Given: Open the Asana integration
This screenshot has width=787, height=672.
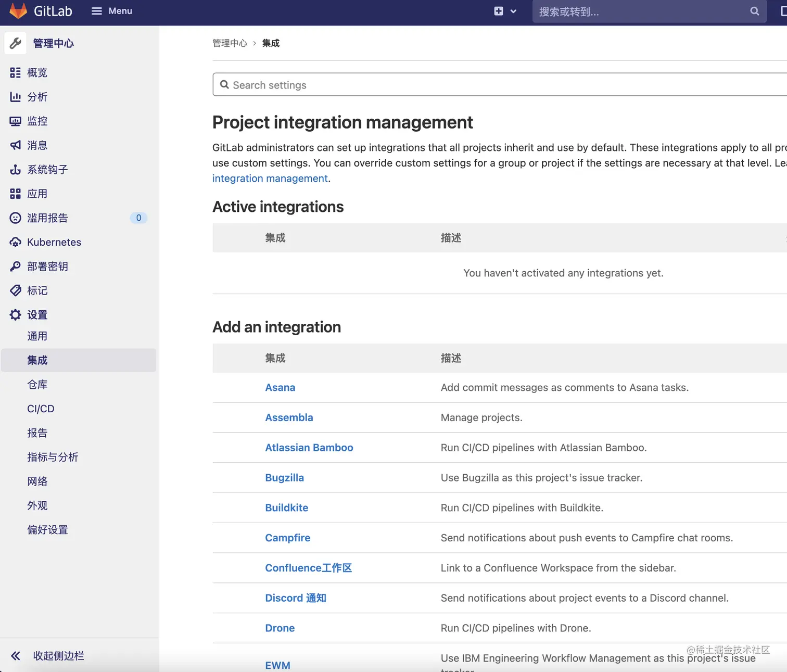Looking at the screenshot, I should [x=280, y=387].
